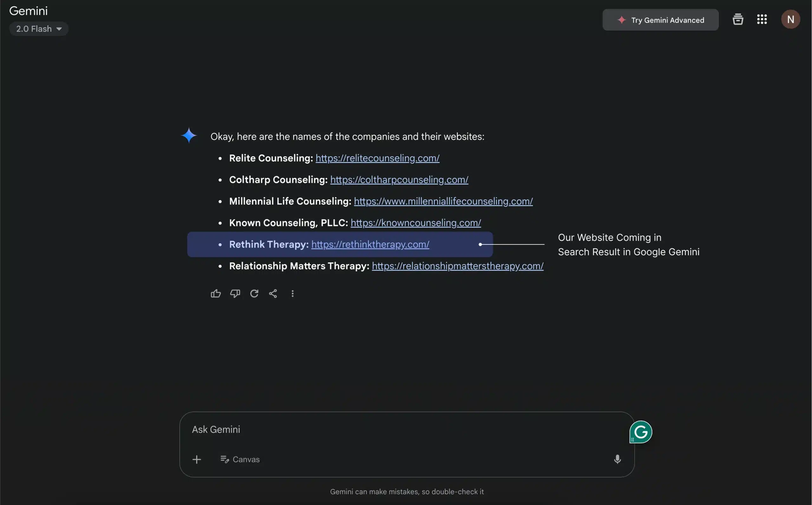Open the millenniallifecounseling.com link

[x=443, y=201]
